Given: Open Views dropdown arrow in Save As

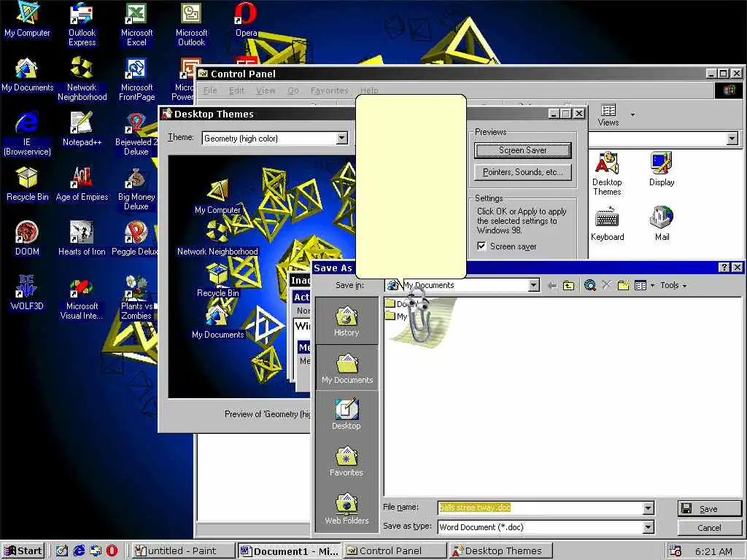Looking at the screenshot, I should [652, 285].
